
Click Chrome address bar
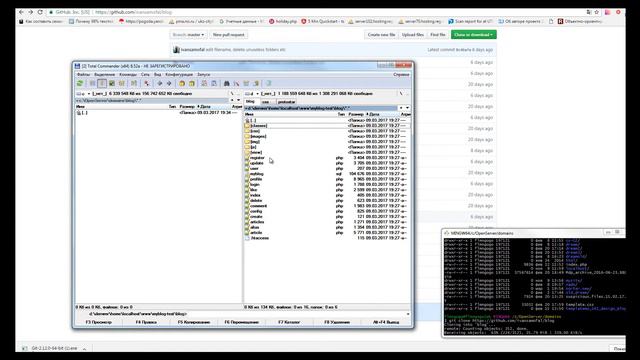tap(318, 12)
